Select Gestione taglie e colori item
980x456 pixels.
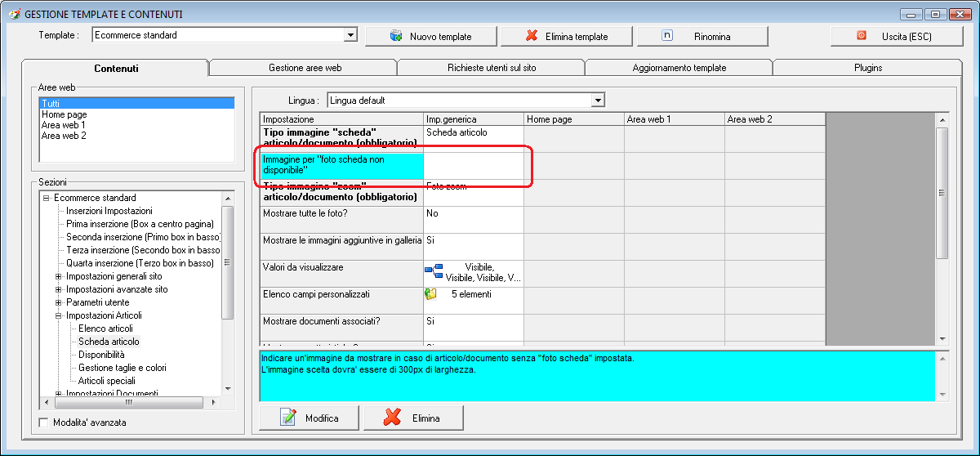(122, 368)
